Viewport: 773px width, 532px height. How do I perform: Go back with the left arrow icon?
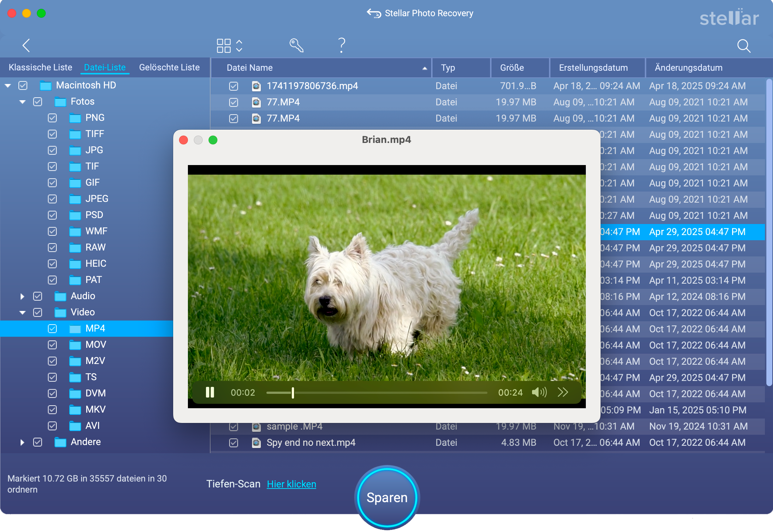(26, 45)
